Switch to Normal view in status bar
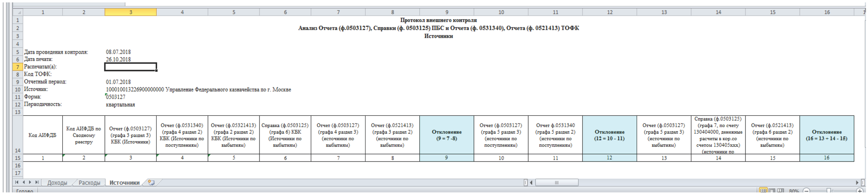This screenshot has width=868, height=194. [x=763, y=191]
